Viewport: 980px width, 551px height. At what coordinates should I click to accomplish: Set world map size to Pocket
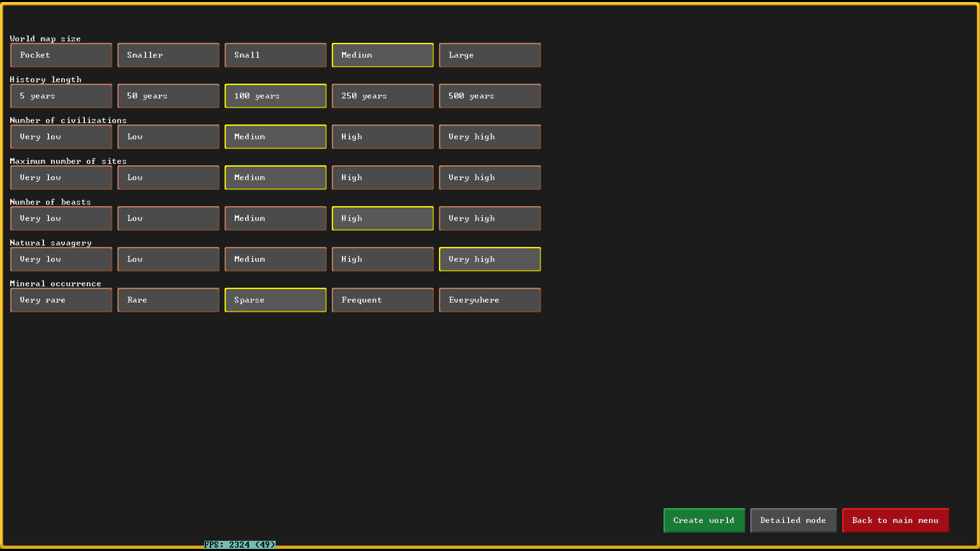61,55
